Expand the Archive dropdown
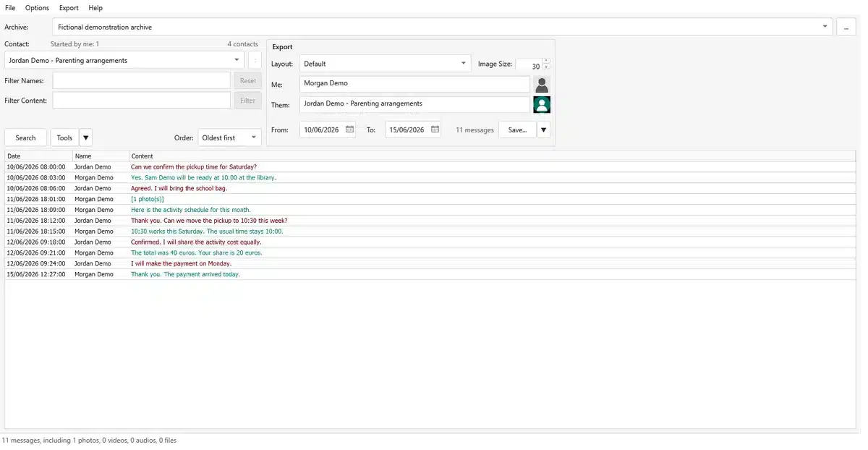This screenshot has width=868, height=450. coord(825,27)
